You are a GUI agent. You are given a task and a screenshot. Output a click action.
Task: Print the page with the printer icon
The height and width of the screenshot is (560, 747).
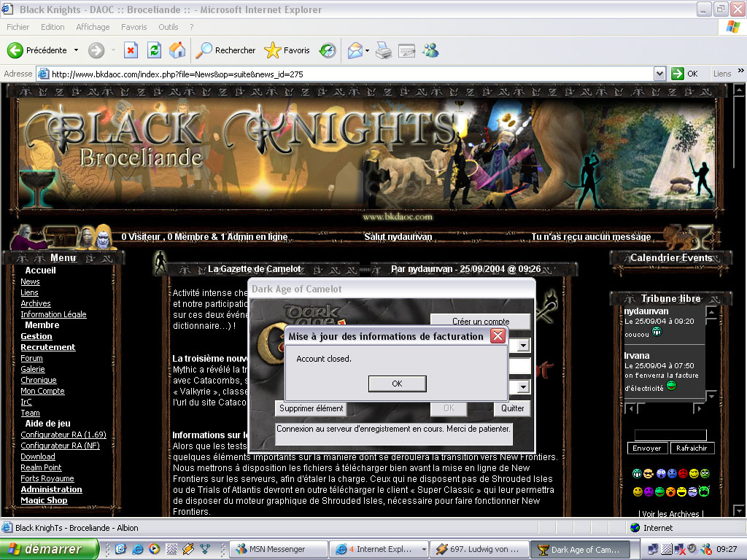(x=384, y=50)
